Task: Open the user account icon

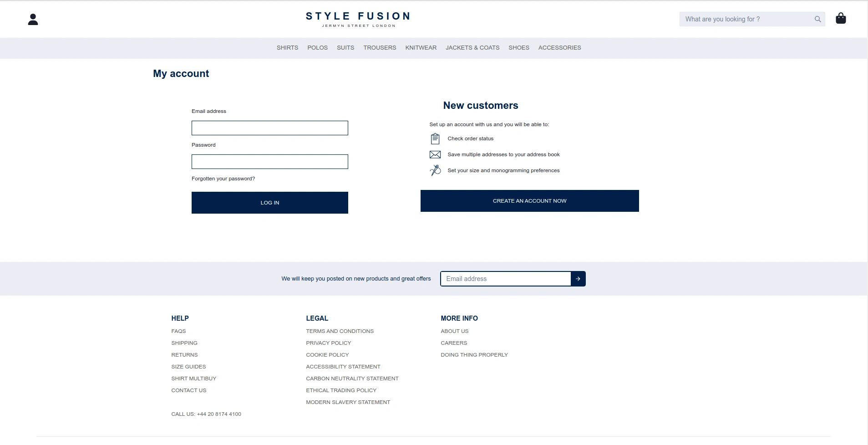Action: click(33, 19)
